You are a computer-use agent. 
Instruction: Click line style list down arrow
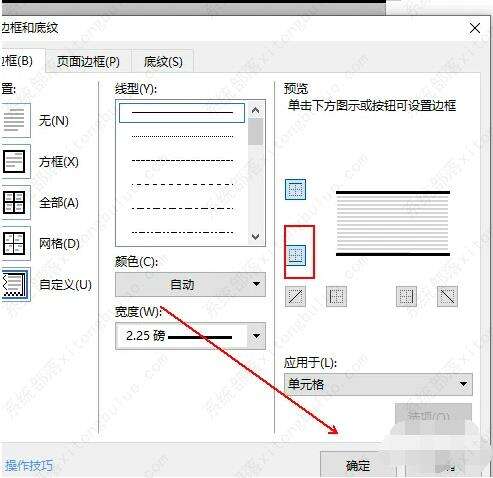(x=256, y=237)
